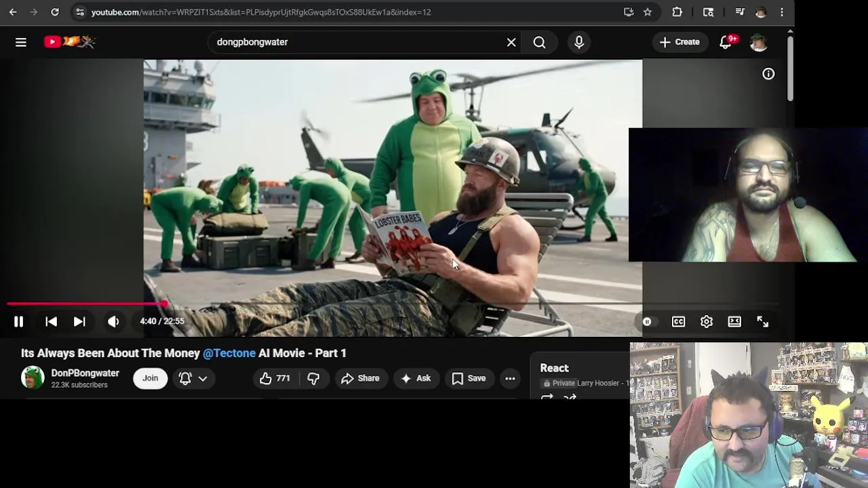This screenshot has height=488, width=868.
Task: Click the YouTube URL in the address bar
Action: pyautogui.click(x=261, y=12)
